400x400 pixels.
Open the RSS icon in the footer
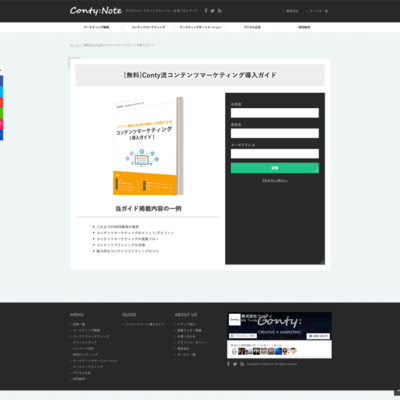pyautogui.click(x=242, y=364)
